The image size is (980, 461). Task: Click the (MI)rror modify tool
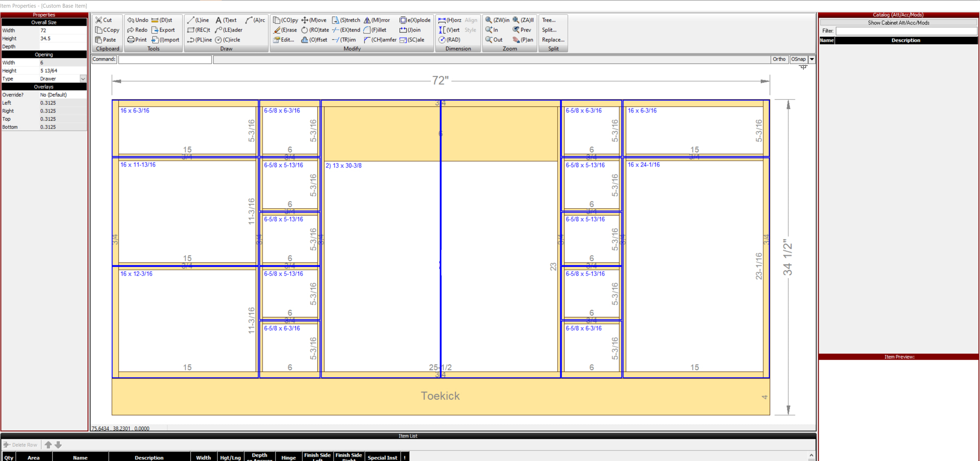377,20
